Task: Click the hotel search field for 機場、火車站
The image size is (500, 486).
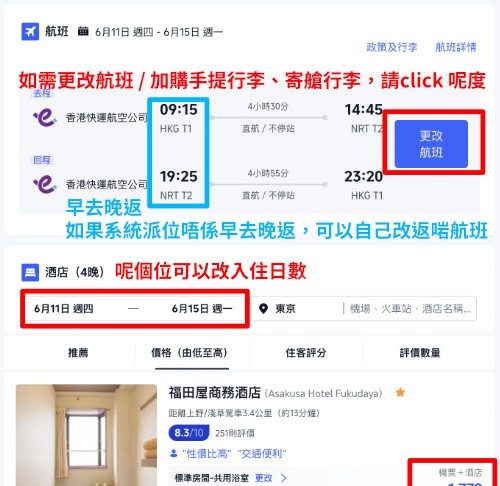Action: (x=410, y=309)
